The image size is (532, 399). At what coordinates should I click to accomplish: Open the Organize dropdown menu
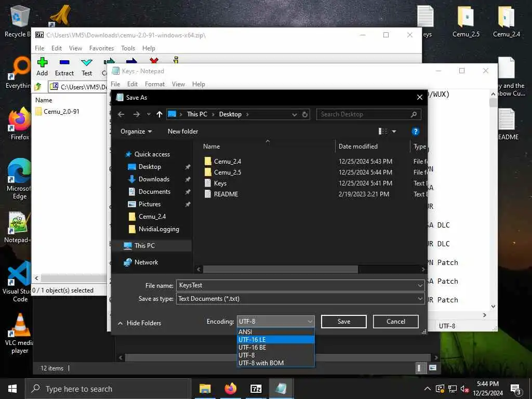point(136,131)
